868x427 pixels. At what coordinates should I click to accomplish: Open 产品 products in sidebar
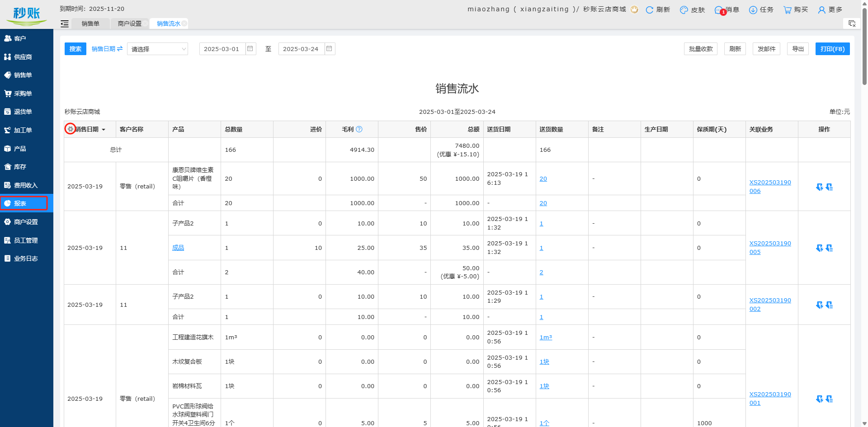point(26,149)
